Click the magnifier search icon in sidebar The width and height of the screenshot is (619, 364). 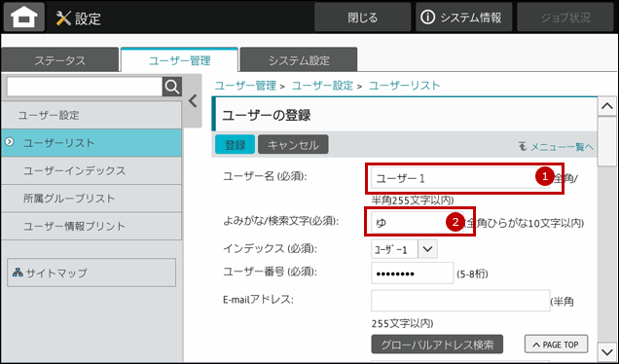click(172, 87)
